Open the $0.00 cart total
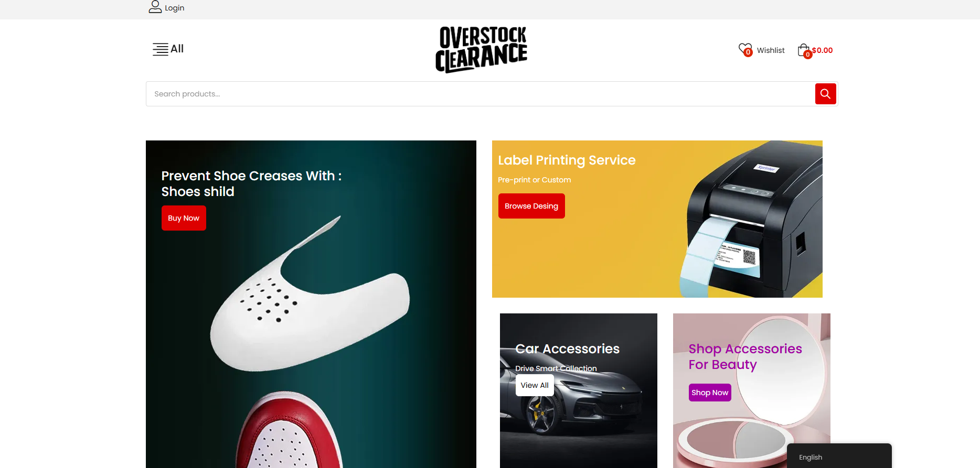Image resolution: width=980 pixels, height=468 pixels. coord(822,50)
